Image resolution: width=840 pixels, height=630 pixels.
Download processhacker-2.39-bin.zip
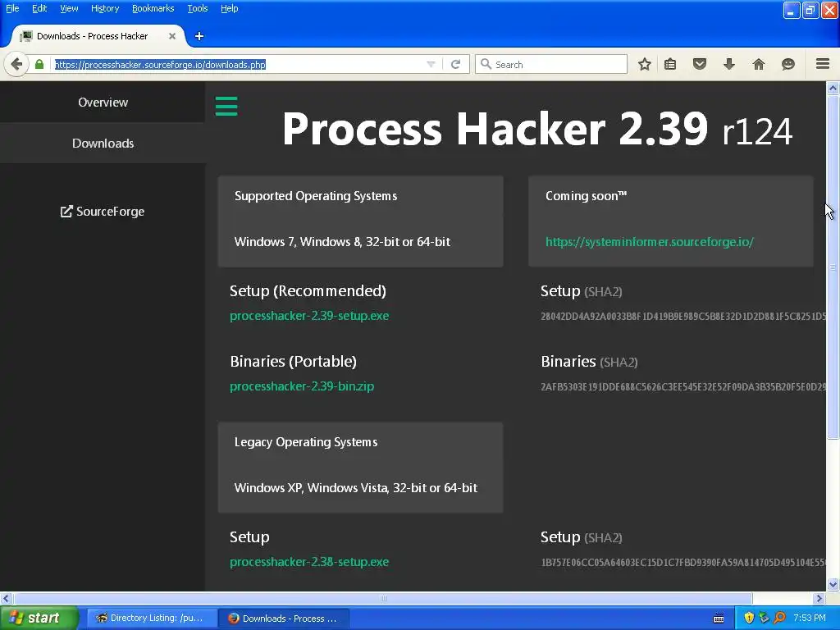302,386
